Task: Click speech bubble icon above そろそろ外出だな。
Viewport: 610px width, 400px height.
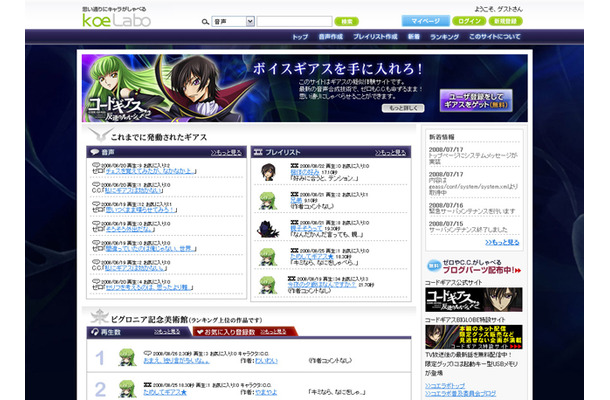Action: point(96,223)
